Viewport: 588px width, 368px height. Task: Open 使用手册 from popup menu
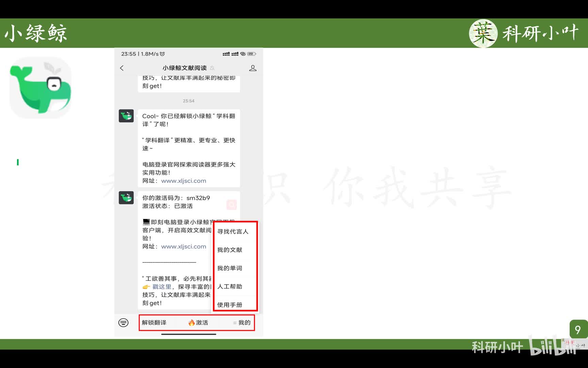coord(230,305)
